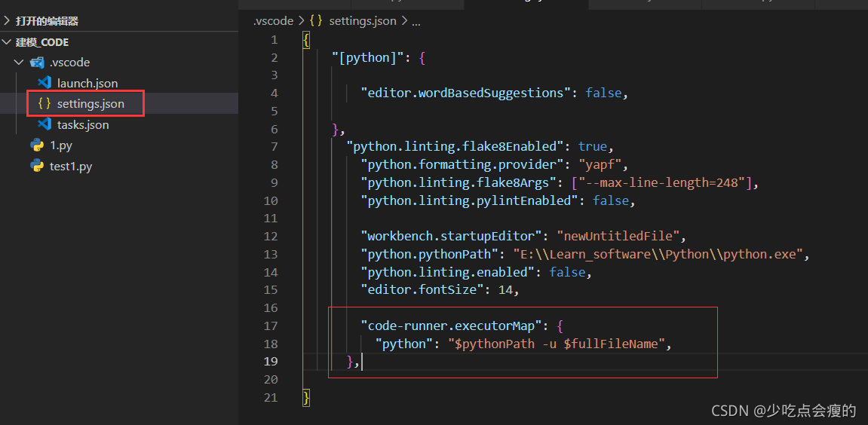Click the closing brace on line 21

click(x=307, y=398)
